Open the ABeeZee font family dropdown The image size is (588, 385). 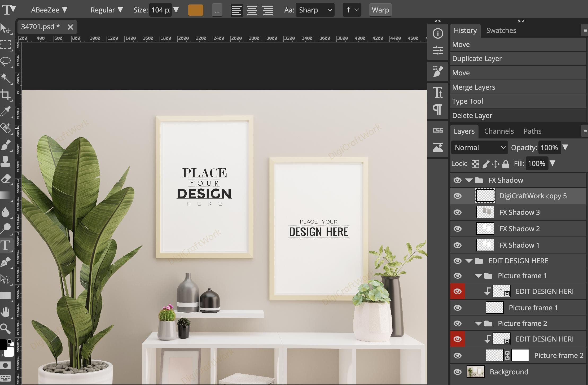49,10
